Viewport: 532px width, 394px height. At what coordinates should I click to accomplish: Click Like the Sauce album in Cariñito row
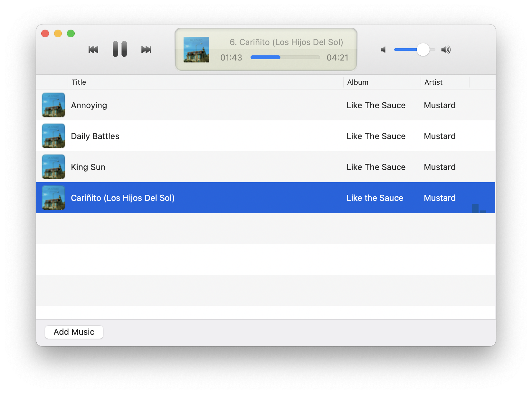click(375, 198)
